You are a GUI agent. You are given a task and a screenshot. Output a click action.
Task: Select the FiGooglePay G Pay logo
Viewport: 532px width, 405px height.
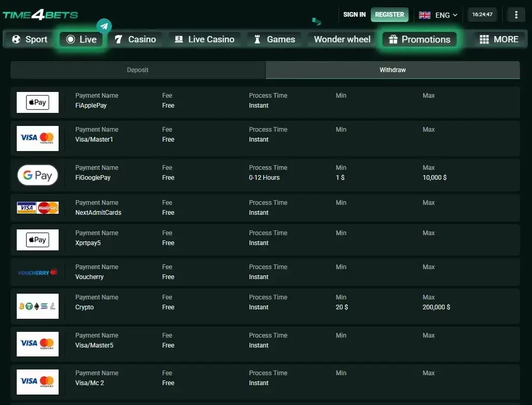tap(38, 175)
